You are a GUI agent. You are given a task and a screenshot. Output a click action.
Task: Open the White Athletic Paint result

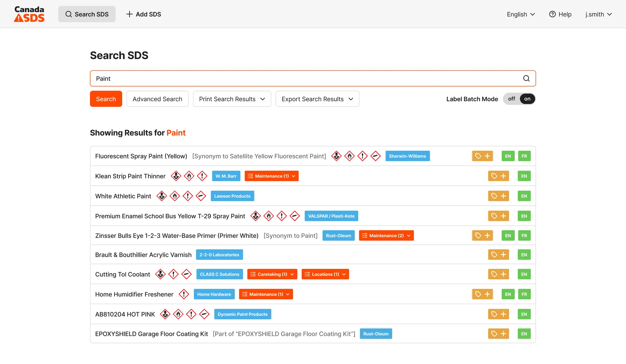[123, 196]
